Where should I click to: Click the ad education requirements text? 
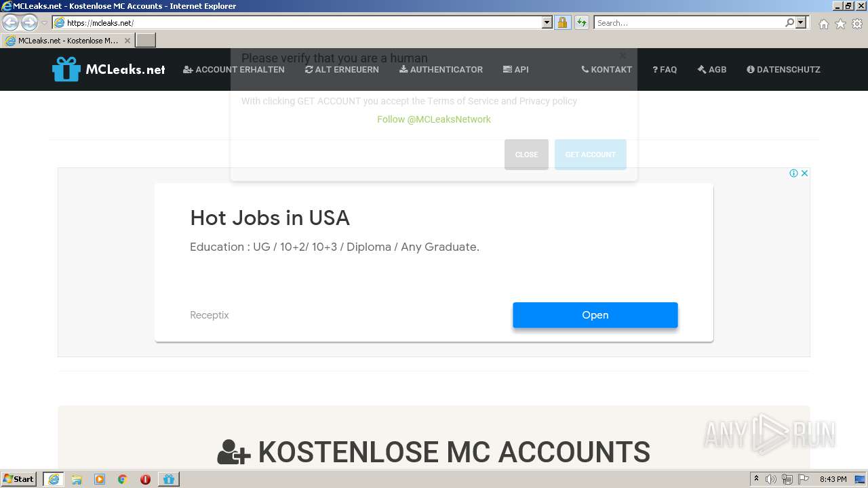(x=334, y=247)
